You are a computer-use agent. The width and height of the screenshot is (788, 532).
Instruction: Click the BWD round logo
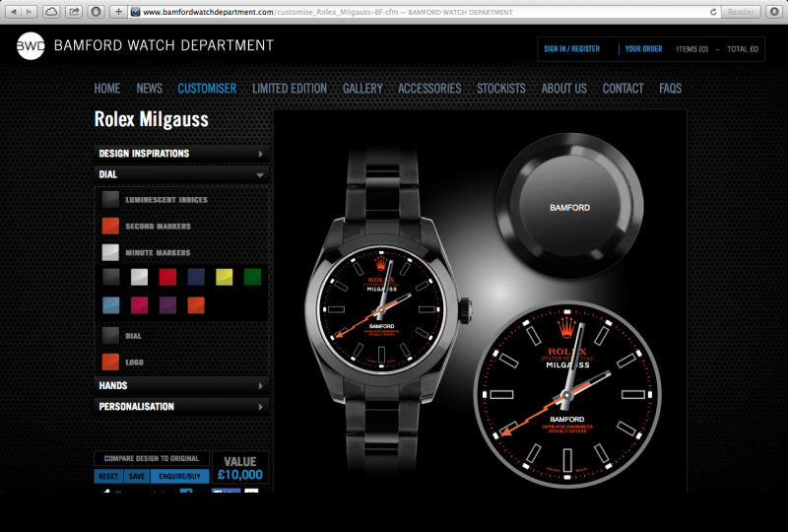pyautogui.click(x=31, y=46)
